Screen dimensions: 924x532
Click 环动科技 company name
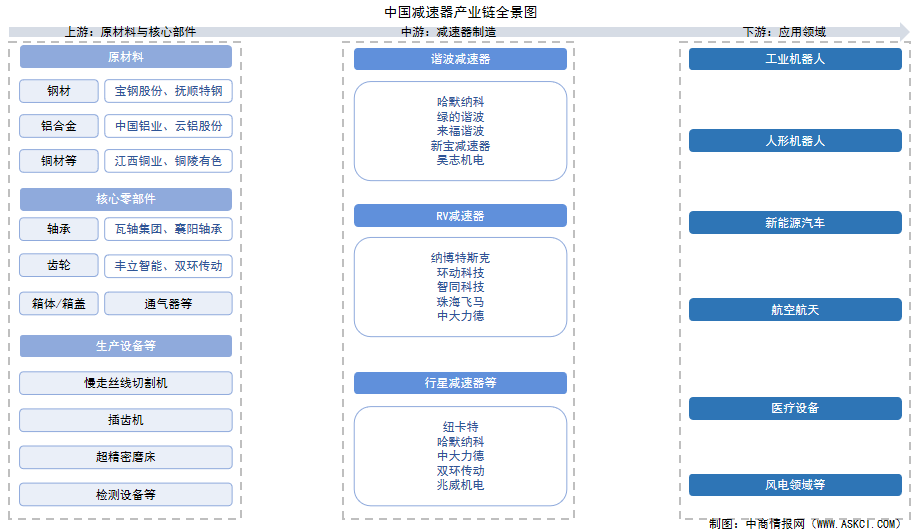tap(460, 273)
